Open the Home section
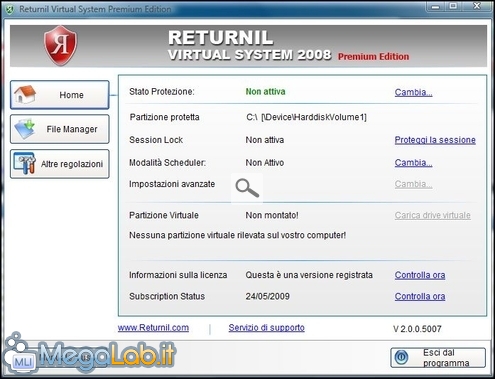 click(60, 95)
